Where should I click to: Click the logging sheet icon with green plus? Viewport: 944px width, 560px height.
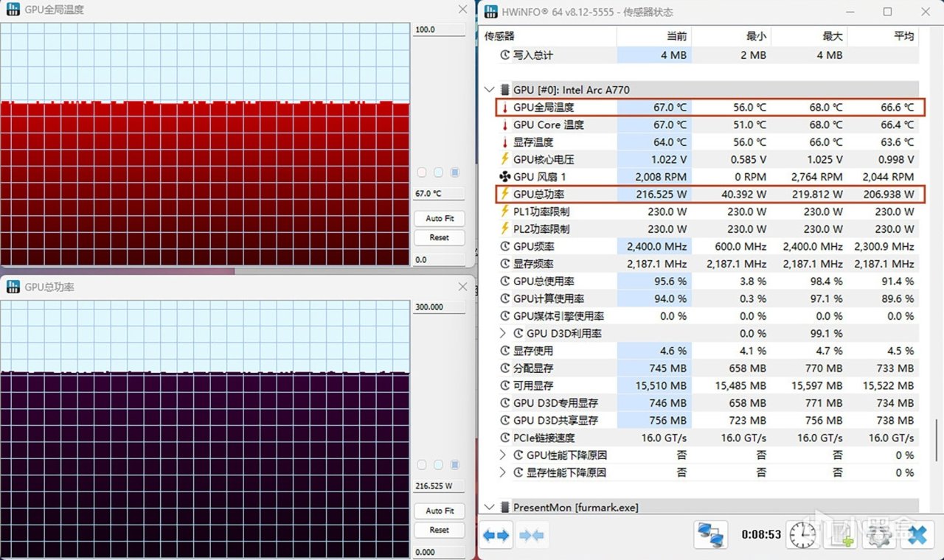coord(841,535)
